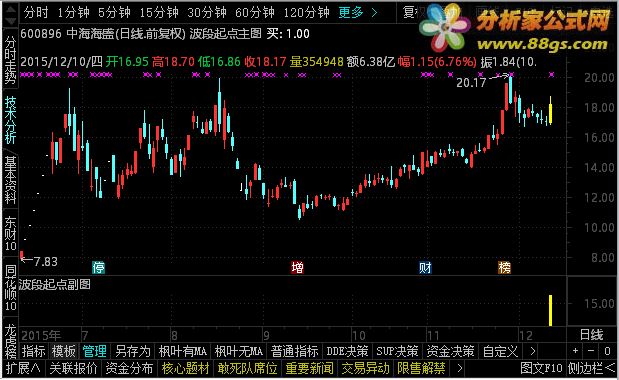Click the up-arrow at top-left corner
The width and height of the screenshot is (619, 380).
pos(10,9)
